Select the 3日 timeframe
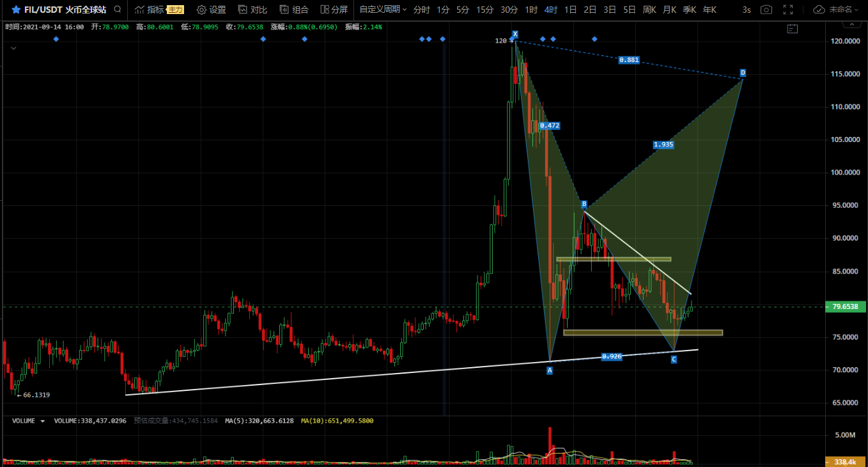The height and width of the screenshot is (467, 868). [x=610, y=10]
